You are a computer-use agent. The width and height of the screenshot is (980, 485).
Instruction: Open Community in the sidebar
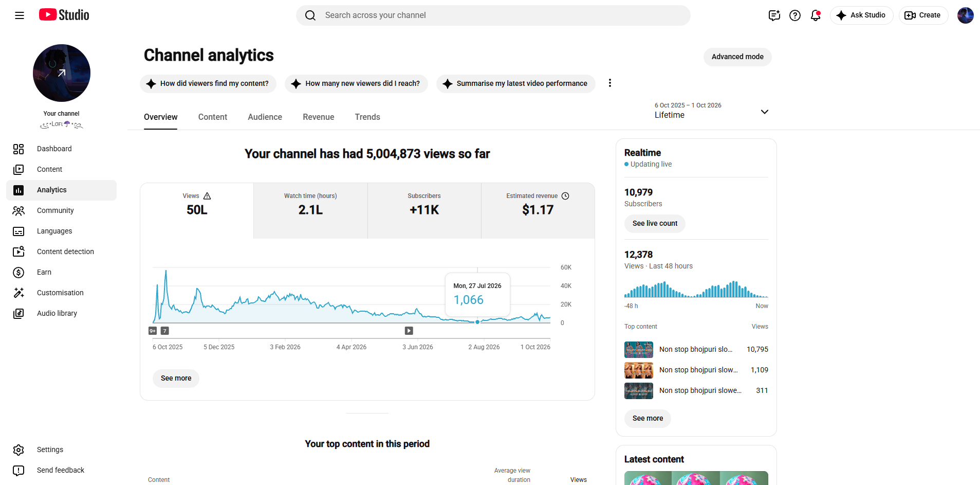tap(61, 210)
